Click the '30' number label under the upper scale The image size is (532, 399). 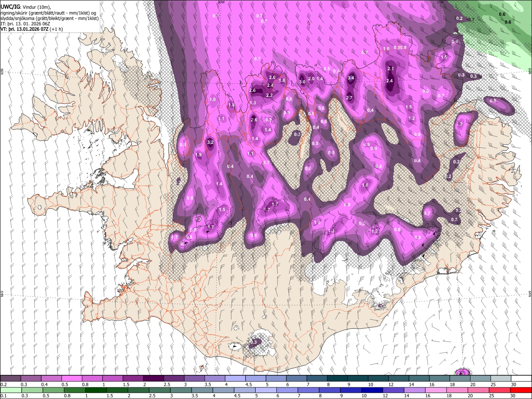tap(513, 384)
